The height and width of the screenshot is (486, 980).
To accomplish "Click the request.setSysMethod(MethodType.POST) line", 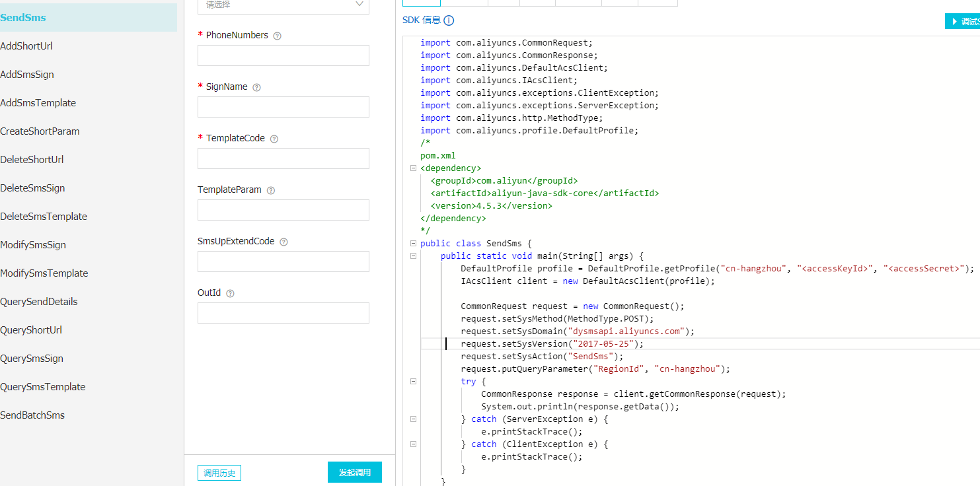I will coord(558,319).
